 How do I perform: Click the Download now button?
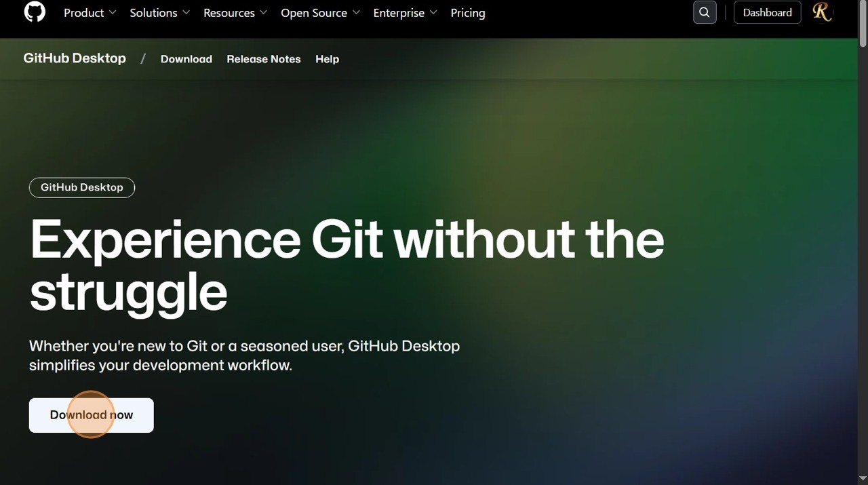pyautogui.click(x=92, y=415)
